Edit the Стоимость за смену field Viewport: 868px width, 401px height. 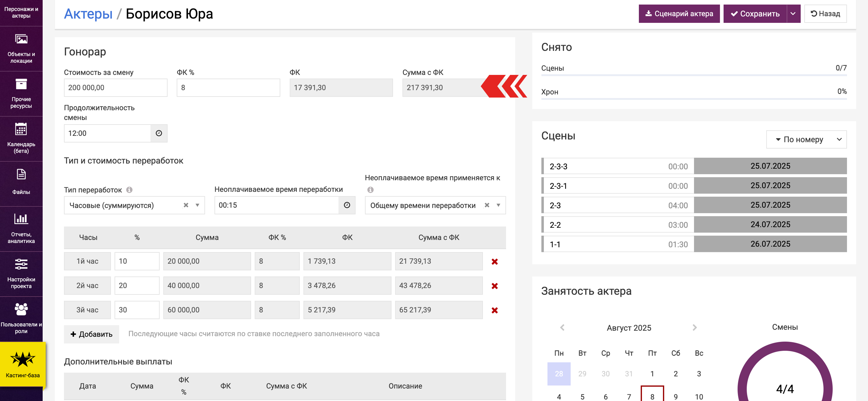(x=115, y=88)
